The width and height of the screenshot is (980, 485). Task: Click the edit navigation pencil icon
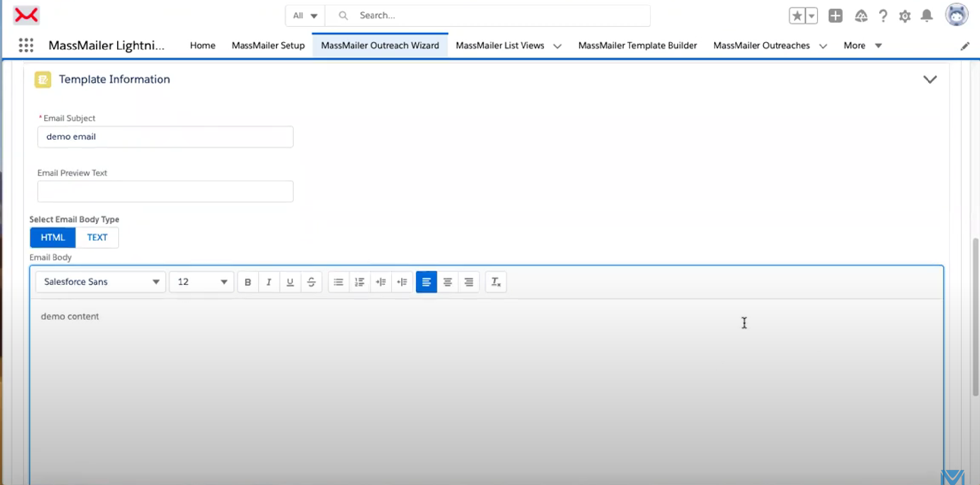(x=965, y=46)
